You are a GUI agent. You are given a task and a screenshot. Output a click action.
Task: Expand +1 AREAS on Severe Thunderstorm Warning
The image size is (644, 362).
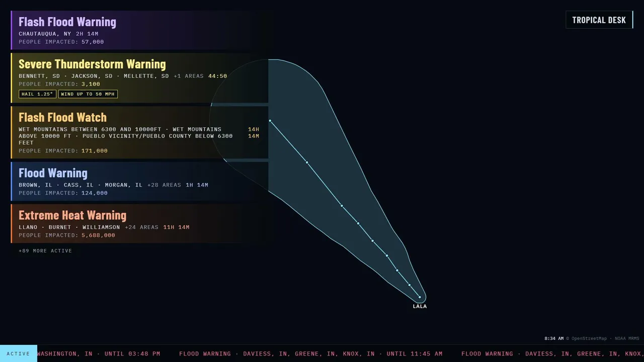(x=189, y=76)
